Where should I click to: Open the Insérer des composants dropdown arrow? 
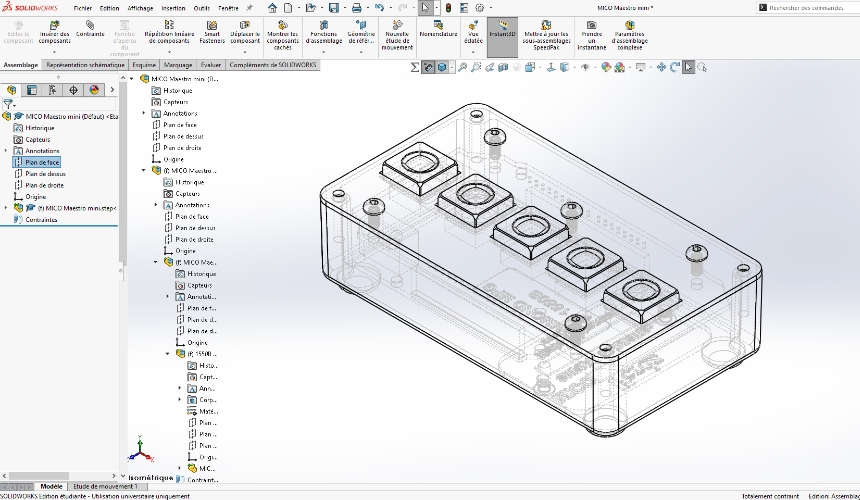(x=54, y=52)
